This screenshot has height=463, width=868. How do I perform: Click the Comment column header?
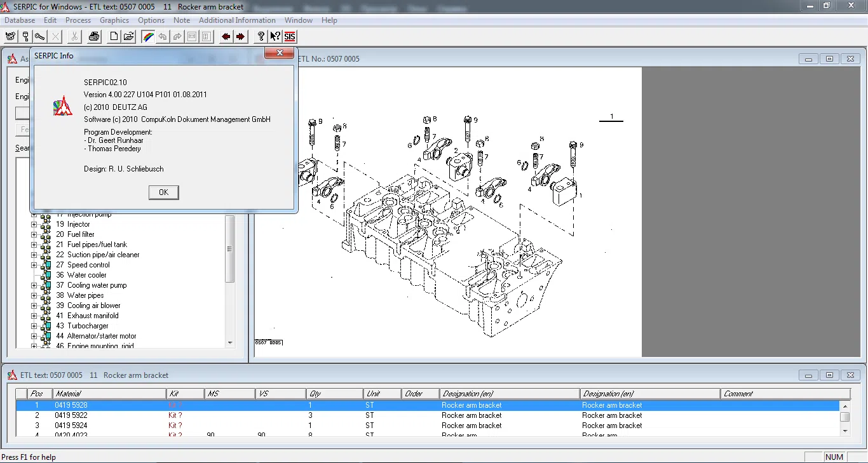(x=786, y=394)
